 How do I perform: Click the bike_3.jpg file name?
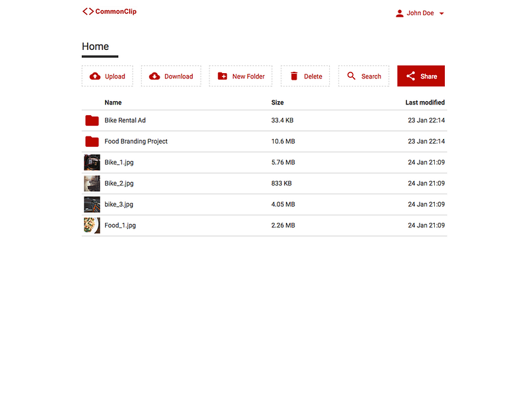(119, 205)
